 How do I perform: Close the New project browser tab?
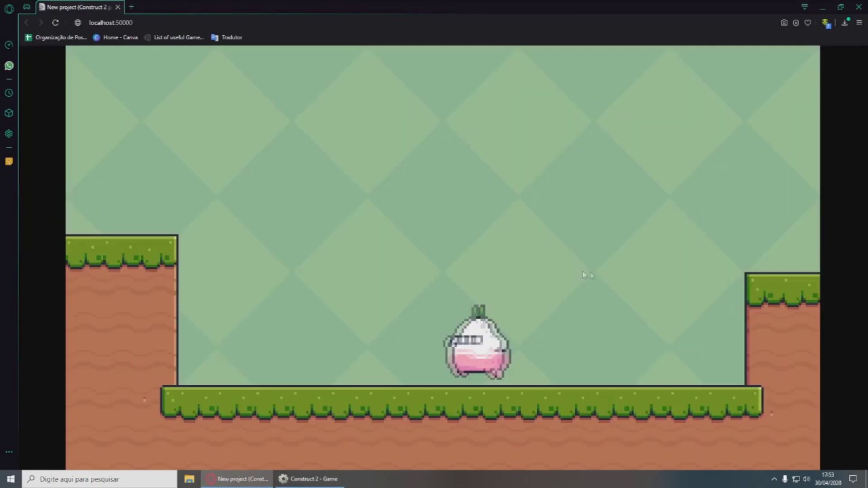[117, 7]
